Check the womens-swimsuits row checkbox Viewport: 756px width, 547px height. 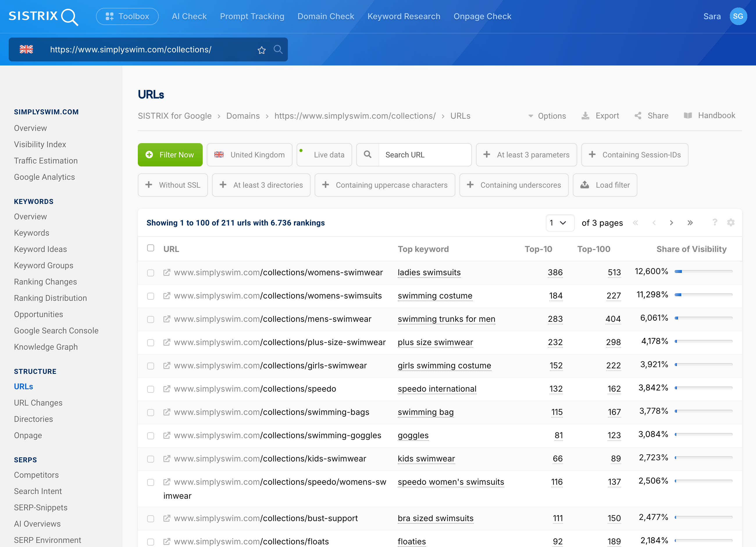pos(151,296)
